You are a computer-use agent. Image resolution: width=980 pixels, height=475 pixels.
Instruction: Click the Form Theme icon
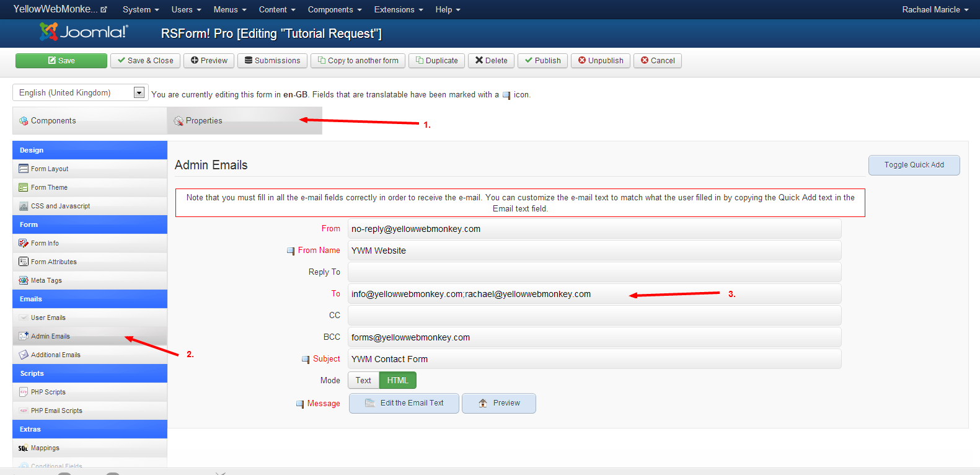click(x=24, y=187)
